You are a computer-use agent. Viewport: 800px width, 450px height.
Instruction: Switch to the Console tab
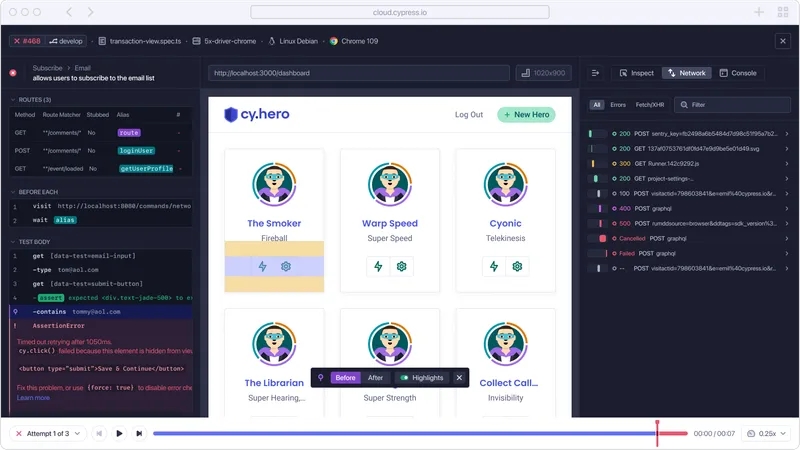point(738,73)
